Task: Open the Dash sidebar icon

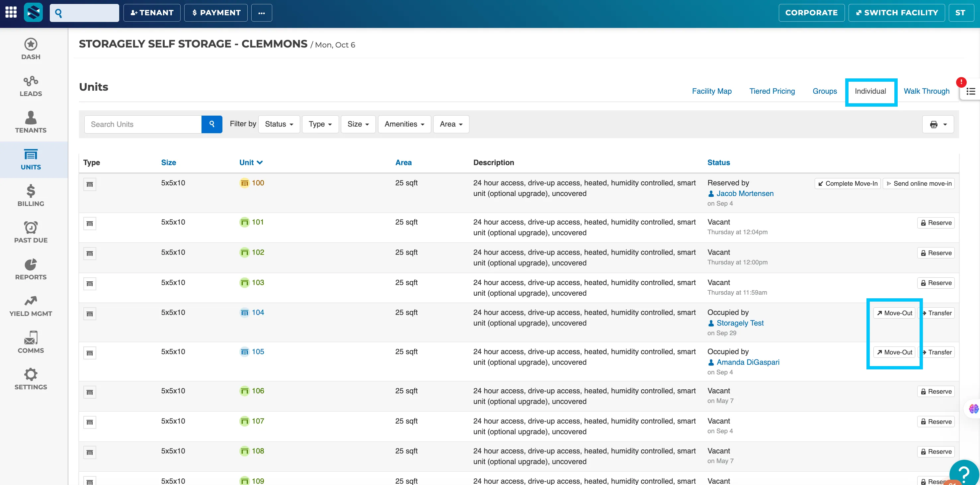Action: click(31, 49)
